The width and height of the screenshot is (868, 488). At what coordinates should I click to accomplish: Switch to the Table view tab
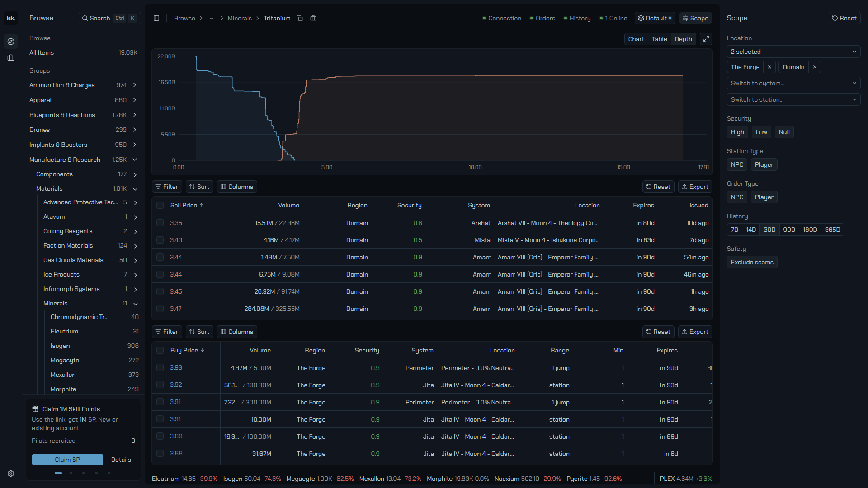coord(659,39)
